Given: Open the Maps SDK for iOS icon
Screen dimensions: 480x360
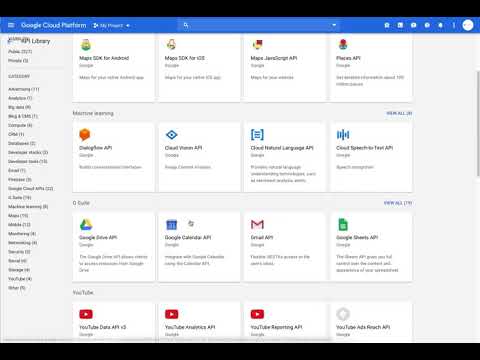Looking at the screenshot, I should click(x=171, y=45).
